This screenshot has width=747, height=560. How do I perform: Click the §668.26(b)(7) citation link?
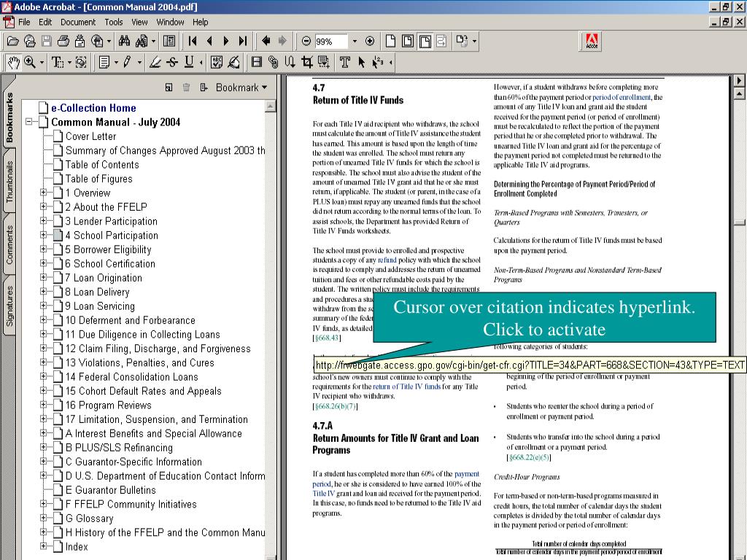(336, 406)
